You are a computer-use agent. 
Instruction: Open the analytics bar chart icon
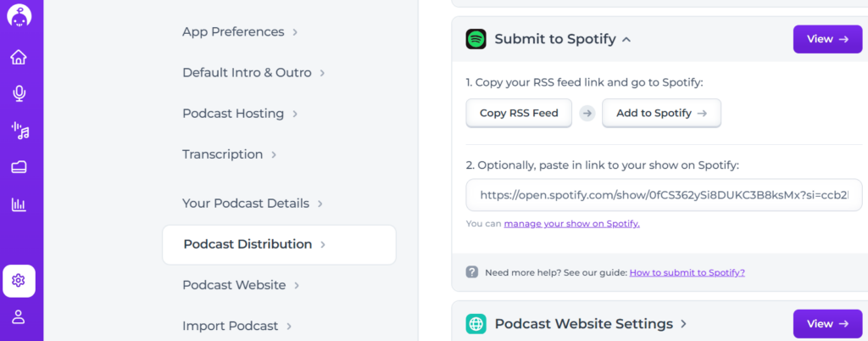pos(19,204)
